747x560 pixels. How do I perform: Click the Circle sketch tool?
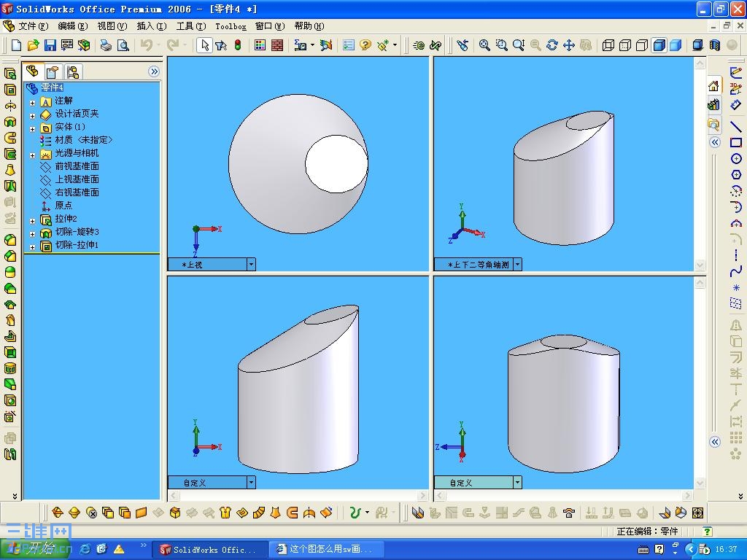[736, 158]
